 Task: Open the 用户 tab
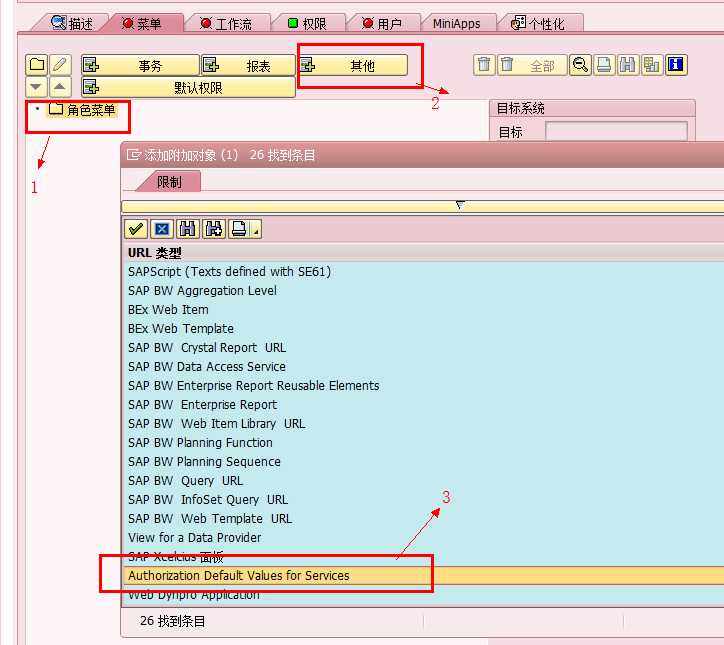(382, 23)
